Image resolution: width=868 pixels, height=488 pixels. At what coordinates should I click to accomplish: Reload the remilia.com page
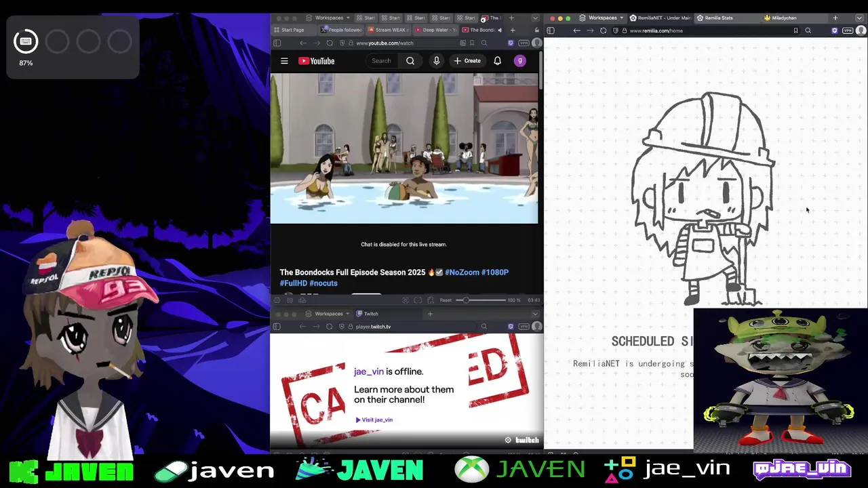coord(603,30)
